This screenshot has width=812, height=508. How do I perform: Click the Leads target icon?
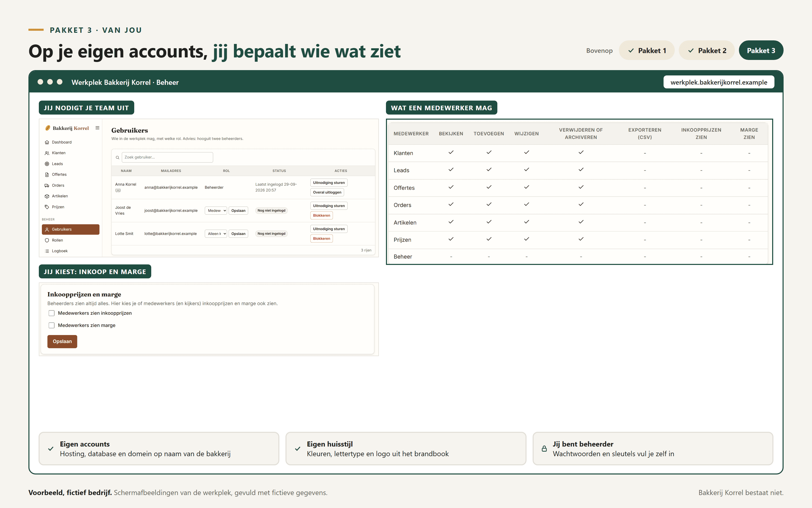(47, 164)
